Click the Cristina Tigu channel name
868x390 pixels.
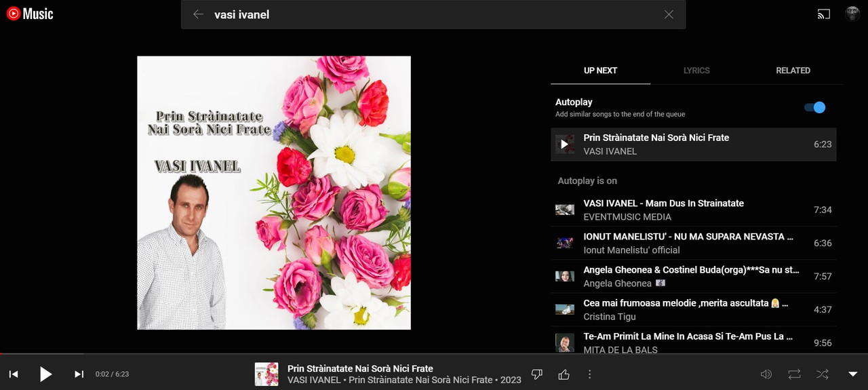click(610, 317)
